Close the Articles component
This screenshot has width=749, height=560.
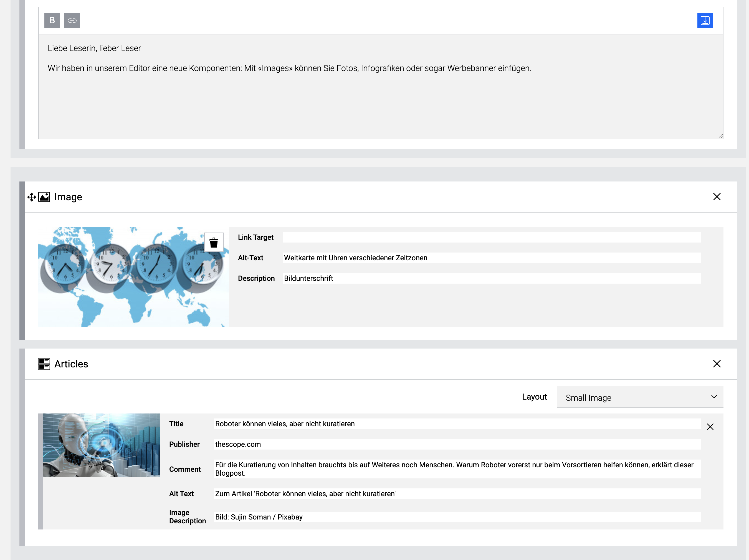click(x=717, y=364)
